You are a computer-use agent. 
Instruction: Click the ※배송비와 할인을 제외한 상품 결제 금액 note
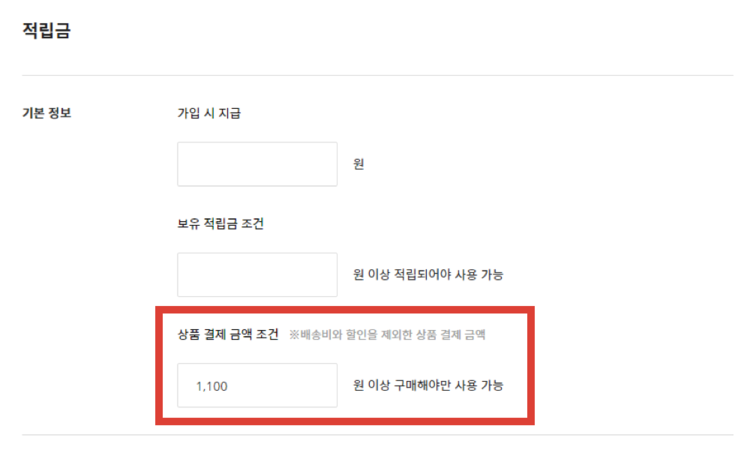pos(387,334)
